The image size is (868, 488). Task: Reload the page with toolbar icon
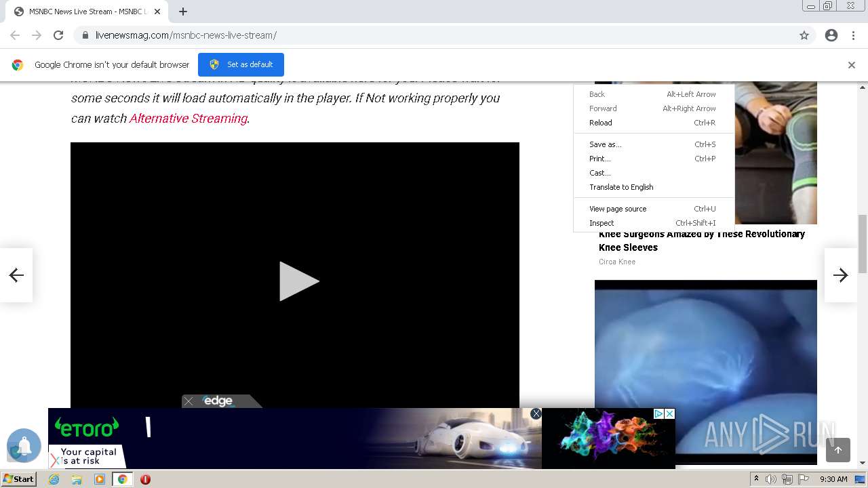58,35
